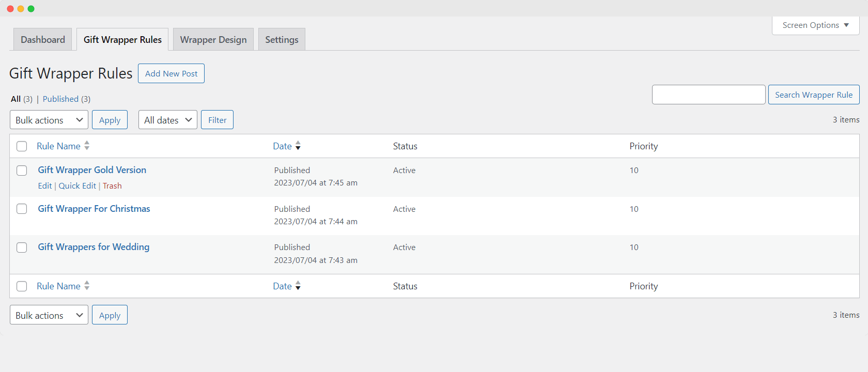This screenshot has height=372, width=868.
Task: Expand the All dates filter dropdown
Action: click(x=167, y=120)
